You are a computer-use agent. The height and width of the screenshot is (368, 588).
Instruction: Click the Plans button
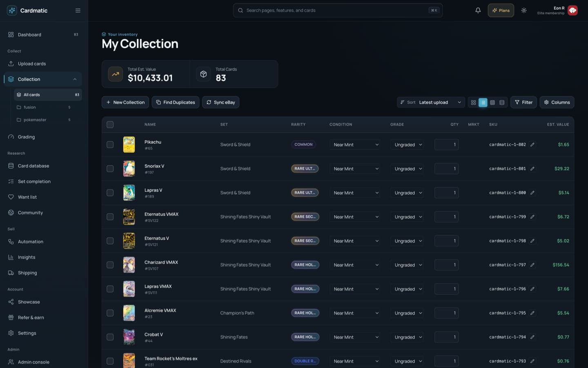pyautogui.click(x=501, y=11)
